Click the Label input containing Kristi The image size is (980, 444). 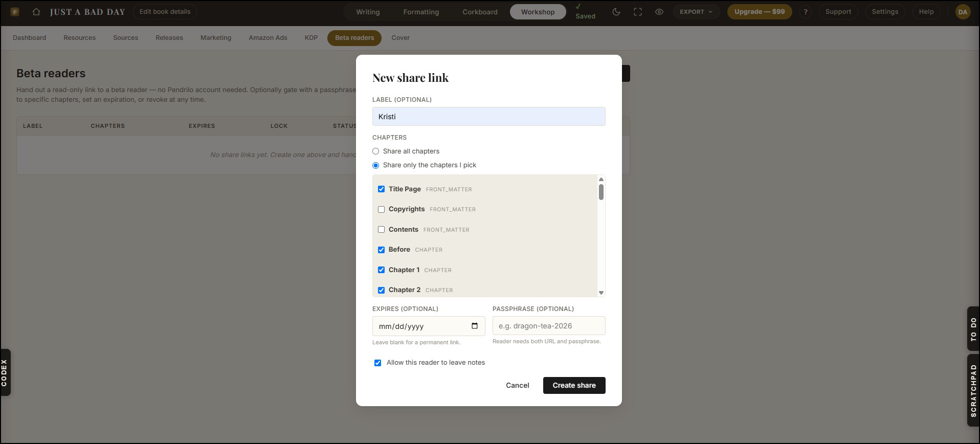click(x=488, y=117)
